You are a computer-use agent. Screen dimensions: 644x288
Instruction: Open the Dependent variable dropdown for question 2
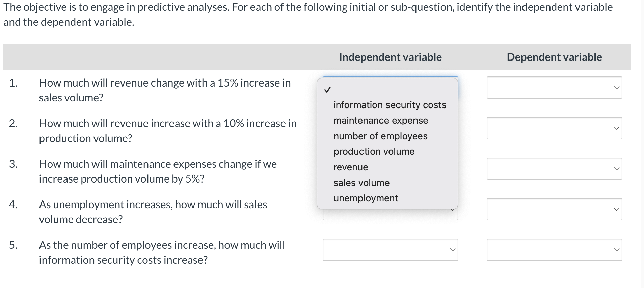(554, 128)
